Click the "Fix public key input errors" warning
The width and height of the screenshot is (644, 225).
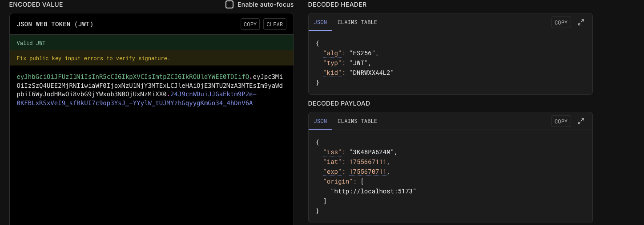pos(93,58)
